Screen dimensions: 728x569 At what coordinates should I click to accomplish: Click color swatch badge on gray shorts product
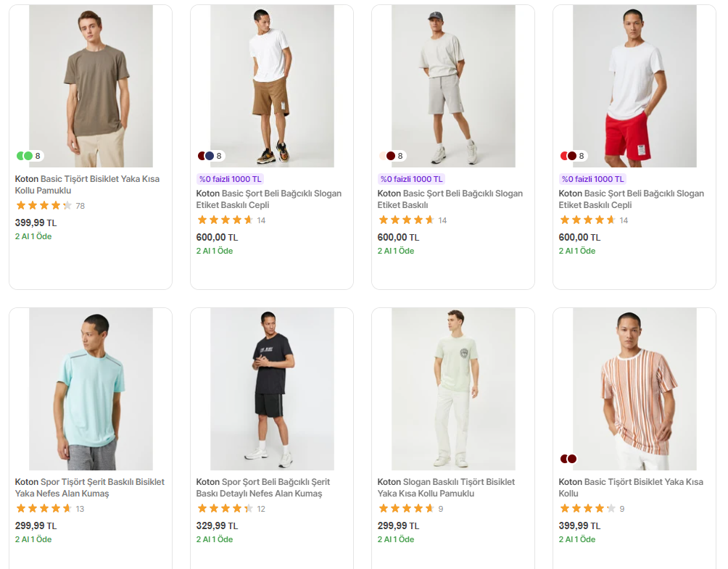point(392,156)
